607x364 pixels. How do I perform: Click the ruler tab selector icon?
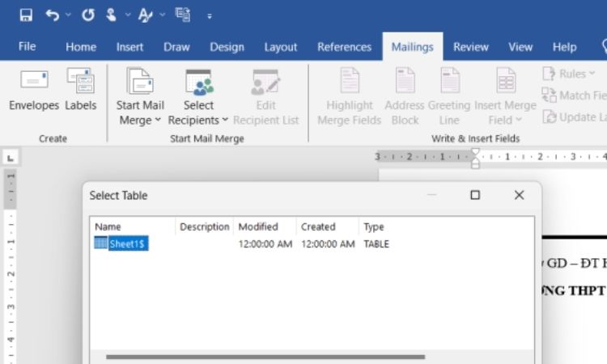coord(11,158)
